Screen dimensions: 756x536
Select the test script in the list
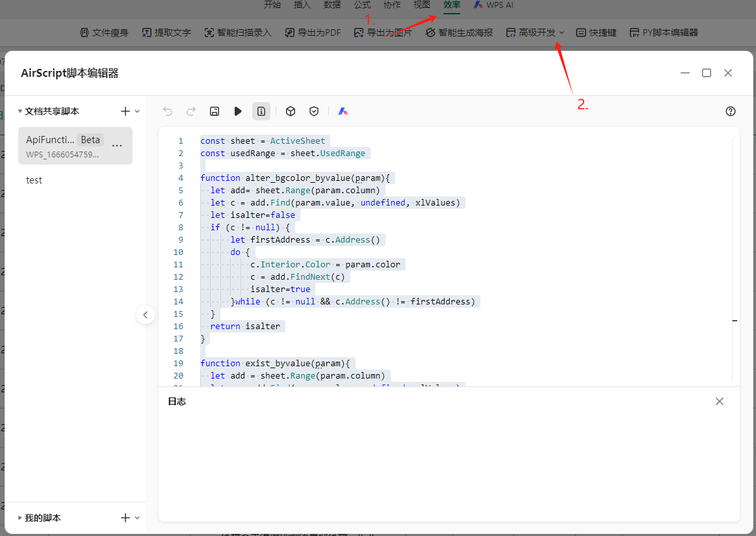[x=34, y=180]
